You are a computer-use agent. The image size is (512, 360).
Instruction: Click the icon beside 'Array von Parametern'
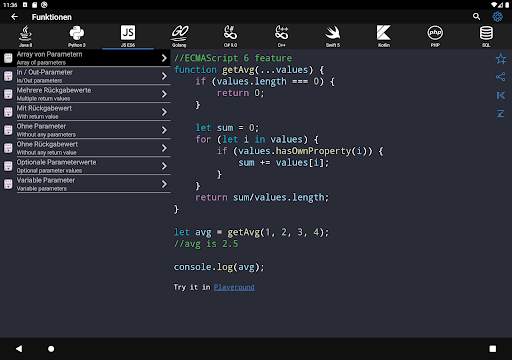[x=8, y=58]
